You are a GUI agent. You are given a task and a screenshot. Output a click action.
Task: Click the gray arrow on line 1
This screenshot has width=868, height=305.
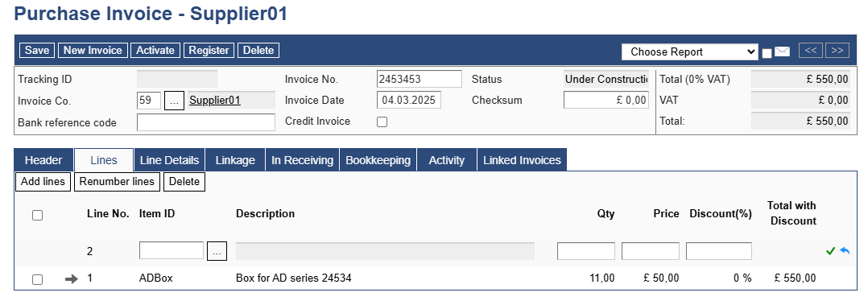tap(72, 279)
